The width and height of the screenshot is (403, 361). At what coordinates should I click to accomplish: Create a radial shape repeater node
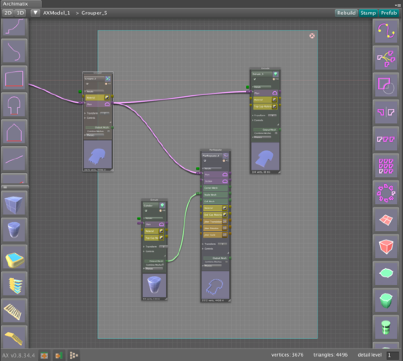click(x=386, y=193)
